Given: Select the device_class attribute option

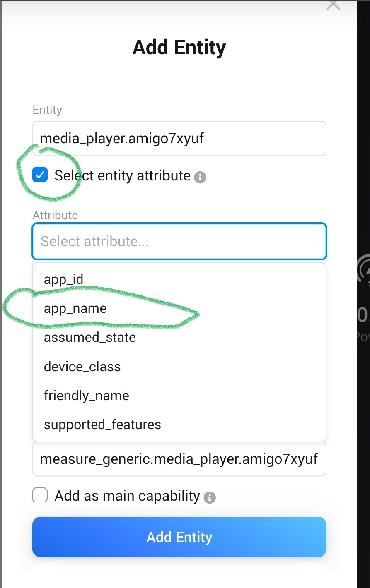Looking at the screenshot, I should (x=82, y=367).
